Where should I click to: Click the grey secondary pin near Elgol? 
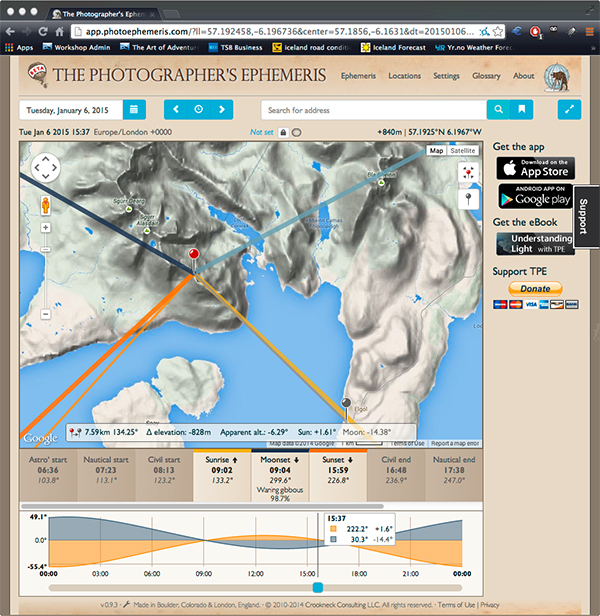click(x=346, y=403)
